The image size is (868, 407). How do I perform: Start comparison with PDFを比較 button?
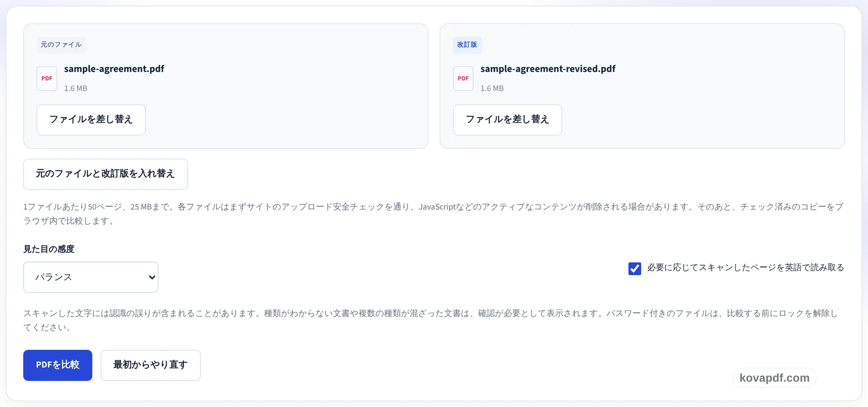click(58, 365)
